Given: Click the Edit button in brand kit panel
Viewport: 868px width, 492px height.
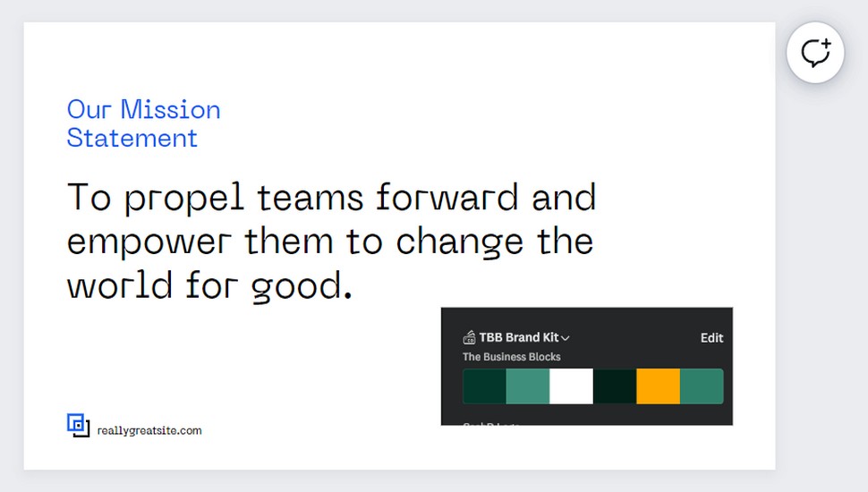Looking at the screenshot, I should (x=712, y=338).
